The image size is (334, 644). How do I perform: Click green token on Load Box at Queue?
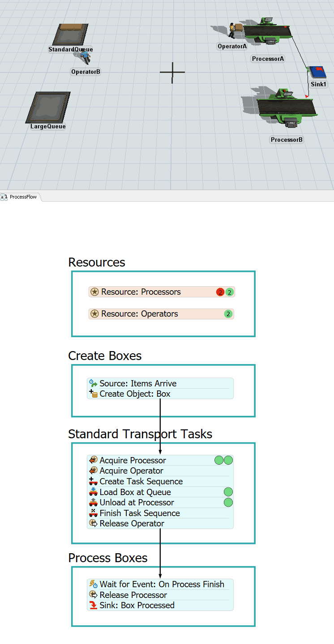click(228, 492)
